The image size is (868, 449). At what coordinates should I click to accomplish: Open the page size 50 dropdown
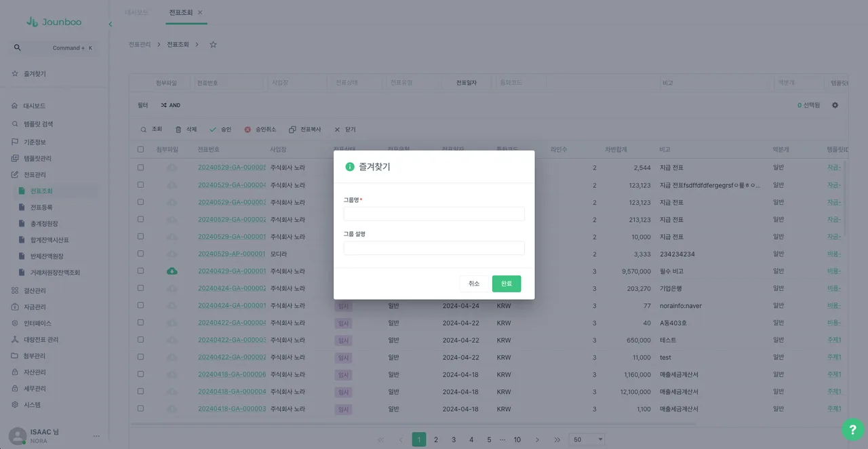[x=587, y=440]
